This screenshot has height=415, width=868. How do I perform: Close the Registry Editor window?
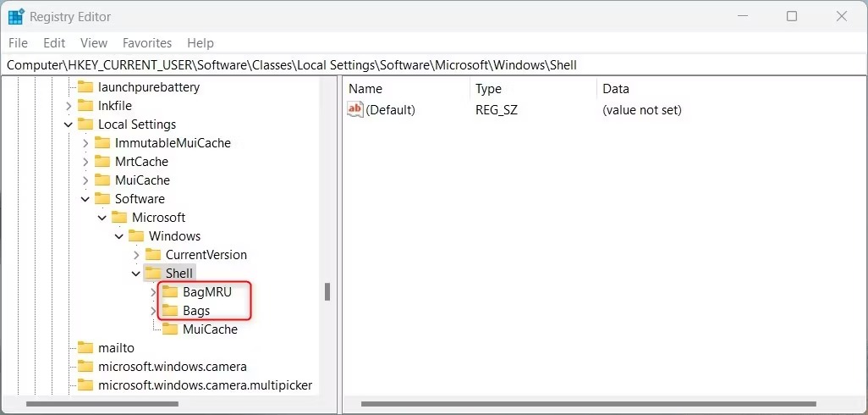tap(842, 17)
